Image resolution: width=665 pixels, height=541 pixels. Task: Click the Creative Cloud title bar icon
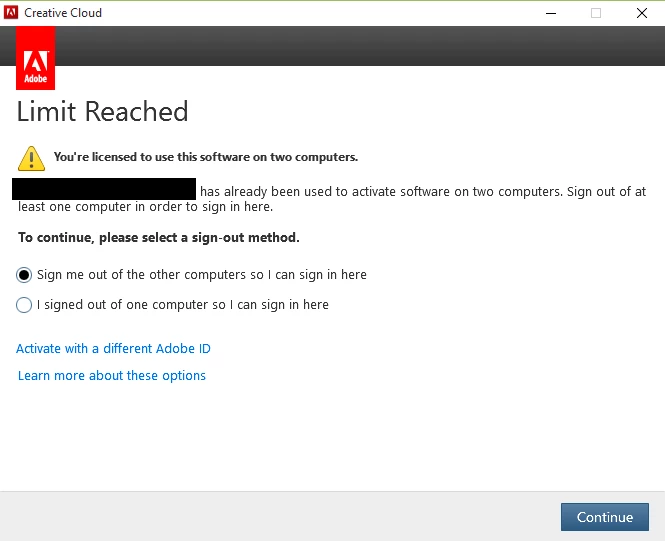click(11, 13)
